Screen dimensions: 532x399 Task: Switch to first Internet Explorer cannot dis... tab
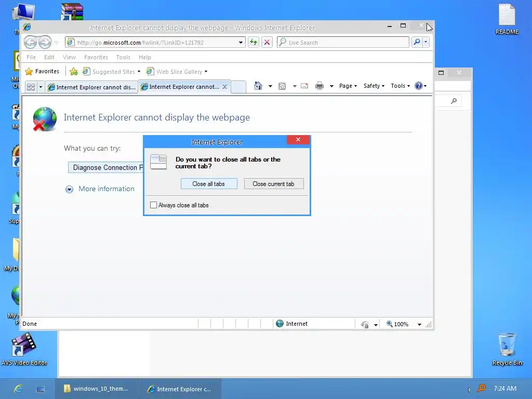[x=92, y=87]
